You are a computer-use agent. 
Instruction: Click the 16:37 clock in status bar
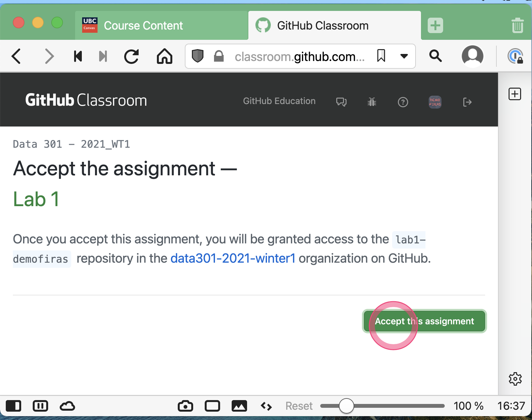coord(511,406)
